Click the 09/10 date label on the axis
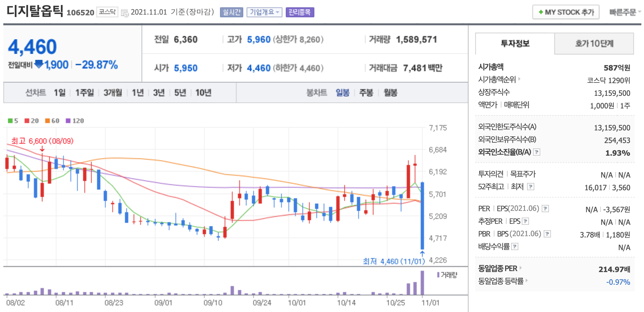Screen dimensions: 644x312 pyautogui.click(x=213, y=303)
